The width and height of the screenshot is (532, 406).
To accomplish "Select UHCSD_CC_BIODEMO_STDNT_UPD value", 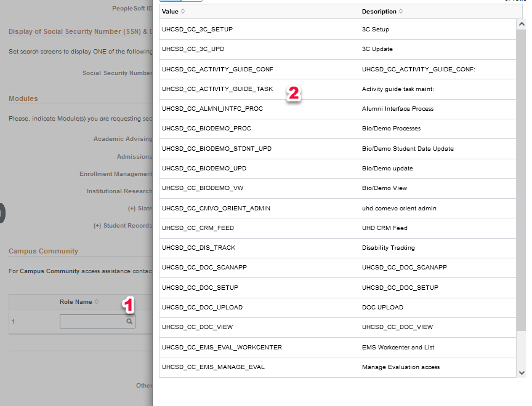I will [217, 148].
